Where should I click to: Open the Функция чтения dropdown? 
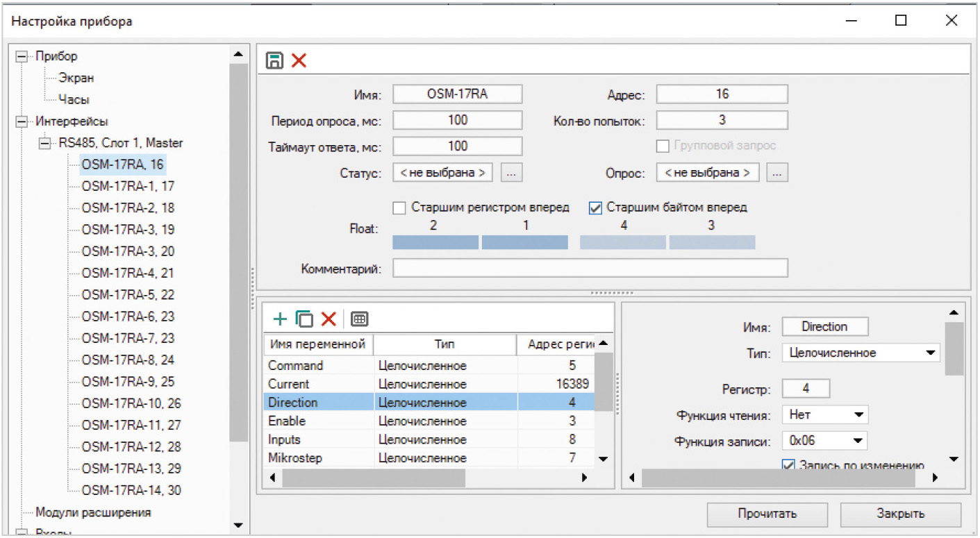[x=824, y=415]
